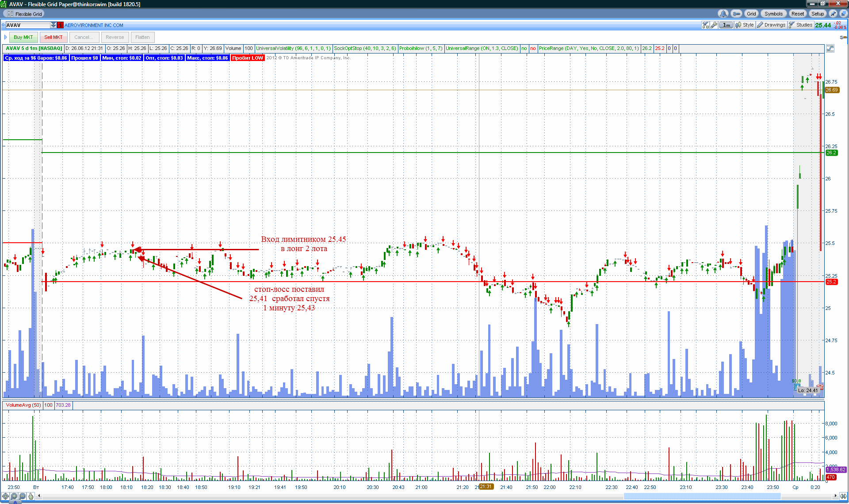Click the UniversalVolatility study label
This screenshot has width=849, height=504.
pos(294,48)
